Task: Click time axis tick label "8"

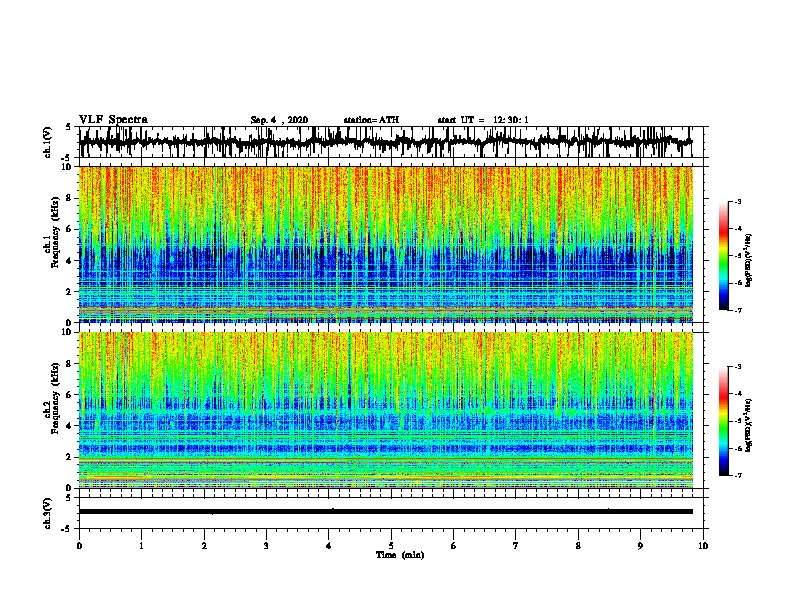Action: point(578,546)
